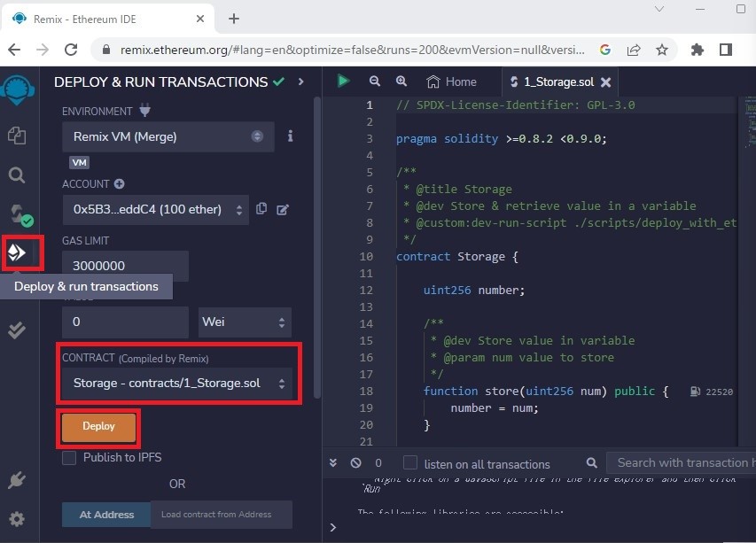Zoom in editor font
The image size is (756, 543).
point(401,81)
